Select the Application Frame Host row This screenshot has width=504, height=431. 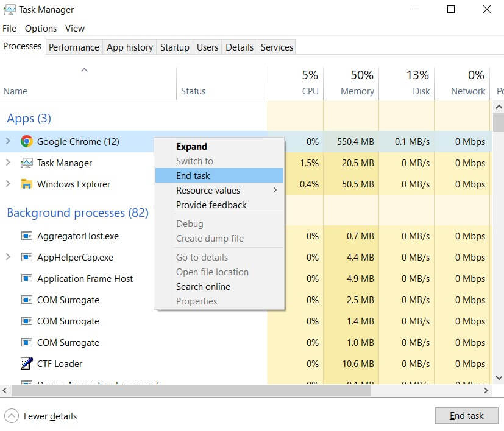(246, 278)
